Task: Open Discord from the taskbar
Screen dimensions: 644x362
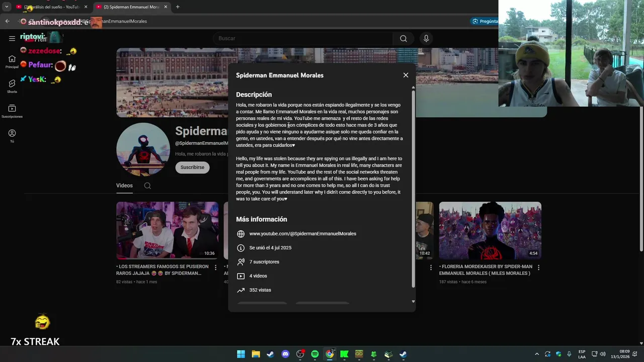Action: tap(285, 354)
